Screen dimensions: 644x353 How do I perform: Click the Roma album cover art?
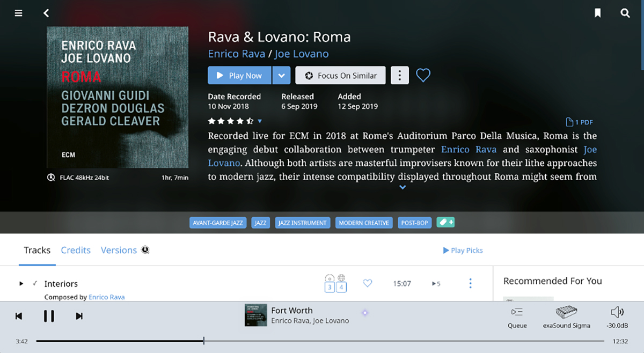coord(118,98)
